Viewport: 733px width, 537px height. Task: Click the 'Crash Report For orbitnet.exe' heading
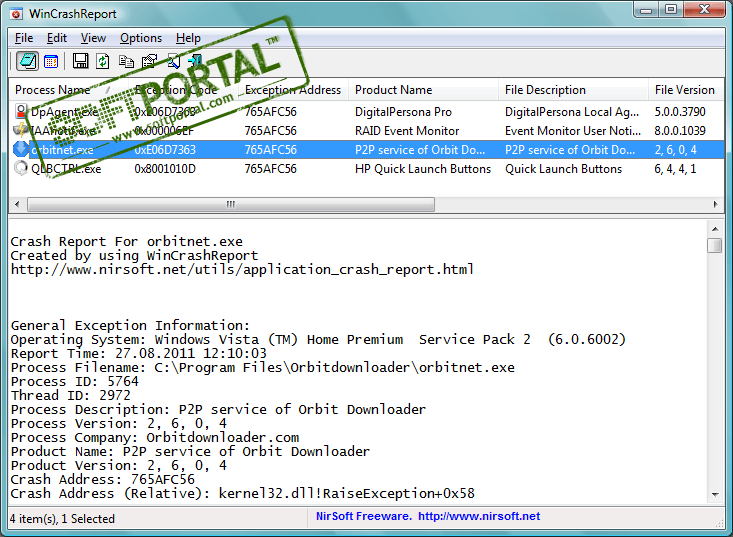coord(127,242)
